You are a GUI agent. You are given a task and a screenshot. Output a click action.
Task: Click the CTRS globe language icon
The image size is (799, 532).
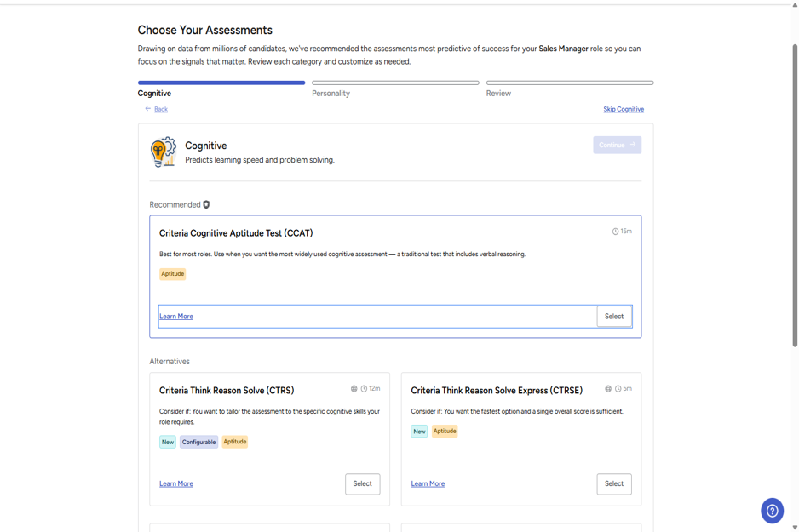[354, 389]
